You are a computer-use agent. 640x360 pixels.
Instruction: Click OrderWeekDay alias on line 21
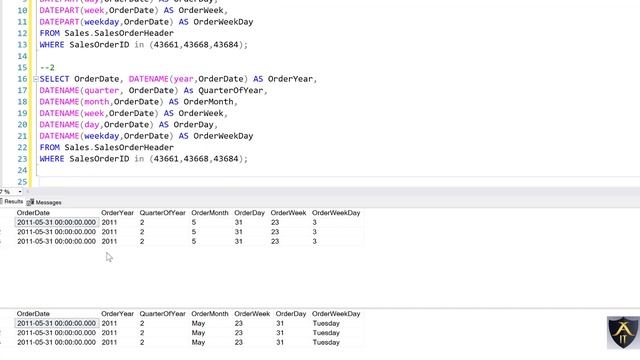(x=223, y=136)
